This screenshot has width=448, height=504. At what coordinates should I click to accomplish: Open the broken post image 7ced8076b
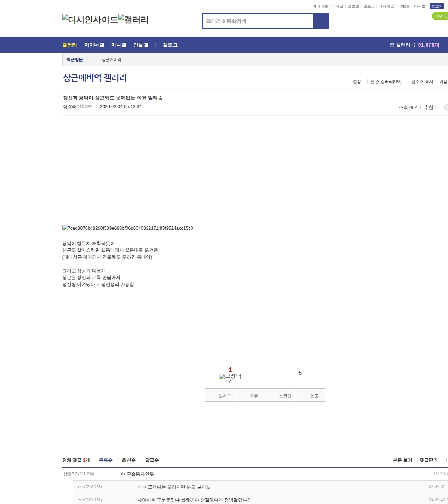pos(128,228)
